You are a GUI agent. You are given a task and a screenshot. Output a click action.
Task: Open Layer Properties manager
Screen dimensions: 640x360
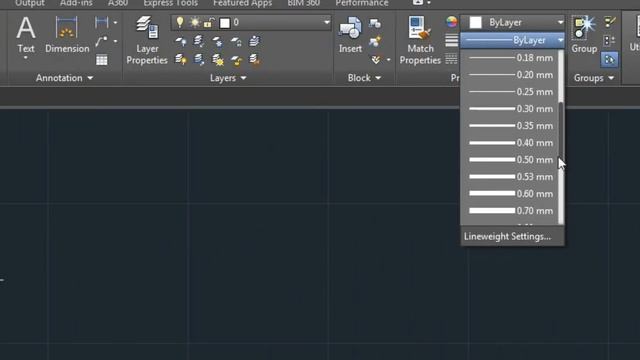point(147,40)
